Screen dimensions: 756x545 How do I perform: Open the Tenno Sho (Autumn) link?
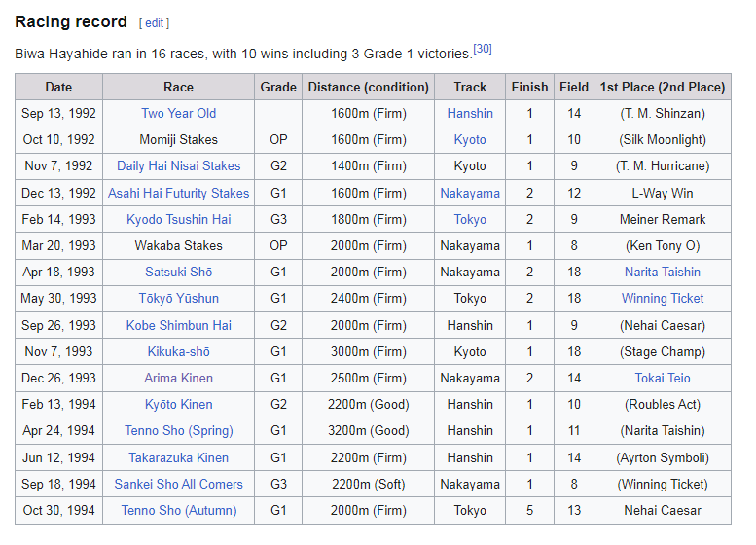178,510
